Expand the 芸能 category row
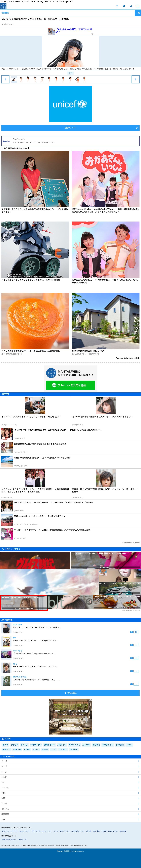The width and height of the screenshot is (141, 868). tap(71, 793)
